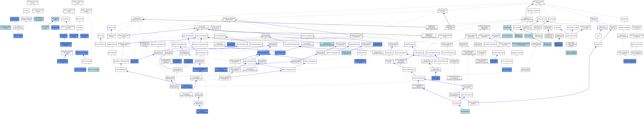This screenshot has height=114, width=644.
Task: Select 'multicellular organismal process' node
Action: 137,19
